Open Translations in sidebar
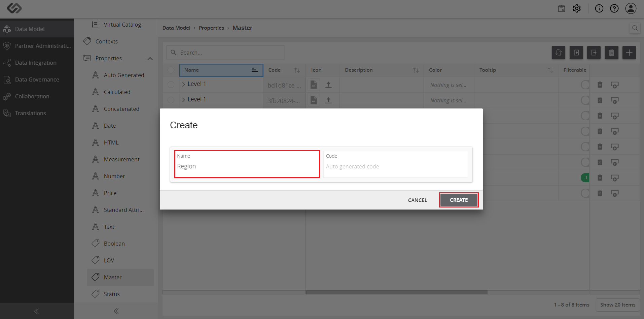 [37, 113]
